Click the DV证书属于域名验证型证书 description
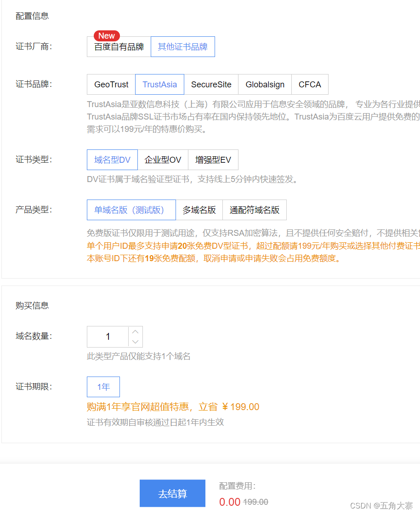Image resolution: width=420 pixels, height=514 pixels. 193,179
